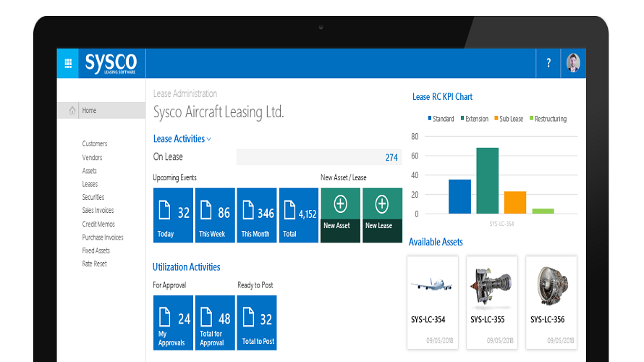Open Vendors in the sidebar
The image size is (644, 362).
point(92,157)
